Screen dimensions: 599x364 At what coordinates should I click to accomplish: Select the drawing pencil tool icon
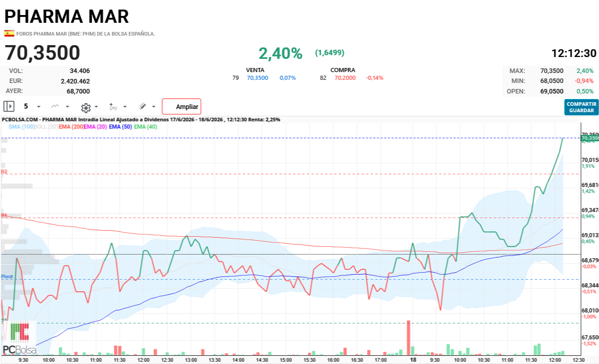pyautogui.click(x=142, y=106)
